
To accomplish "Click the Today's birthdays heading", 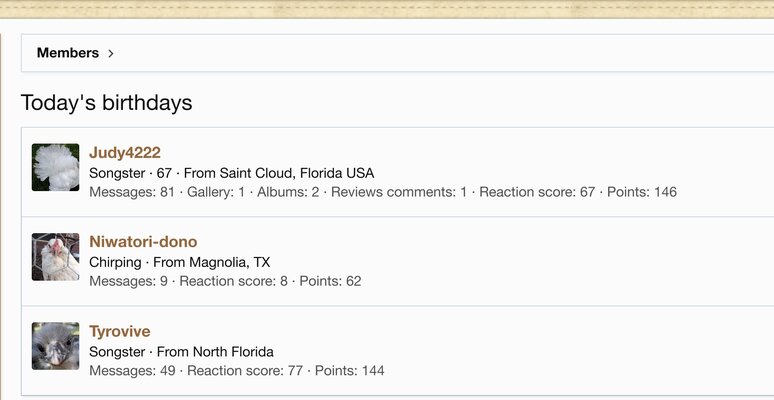I will (x=106, y=103).
